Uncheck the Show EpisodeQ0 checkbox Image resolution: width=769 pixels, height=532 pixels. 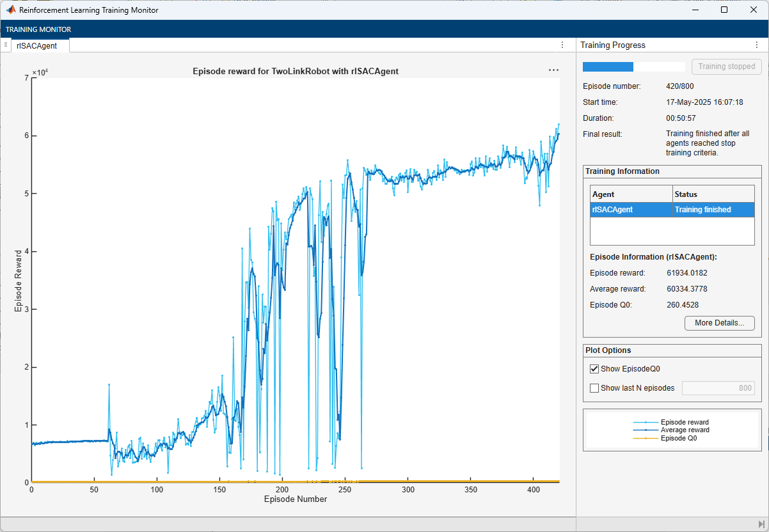(594, 369)
